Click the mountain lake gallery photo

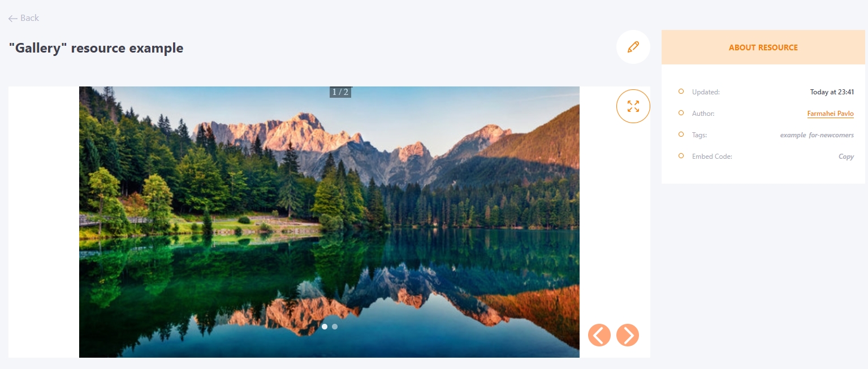(x=329, y=222)
